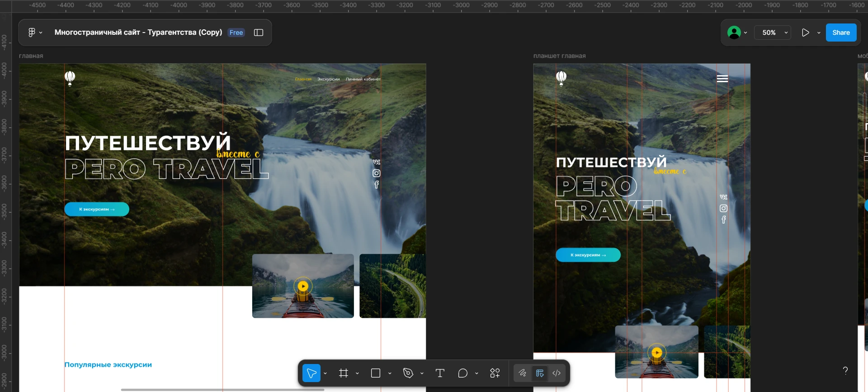Select the Comment tool
The height and width of the screenshot is (392, 868).
(462, 373)
